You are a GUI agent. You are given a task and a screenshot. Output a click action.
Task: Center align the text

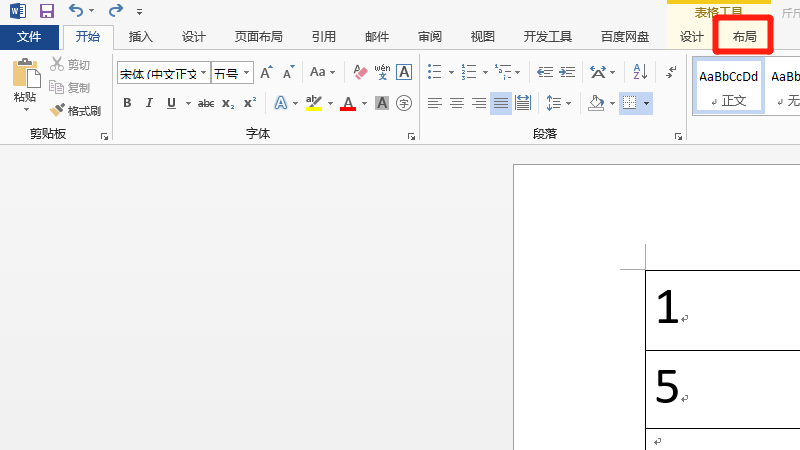(x=456, y=103)
